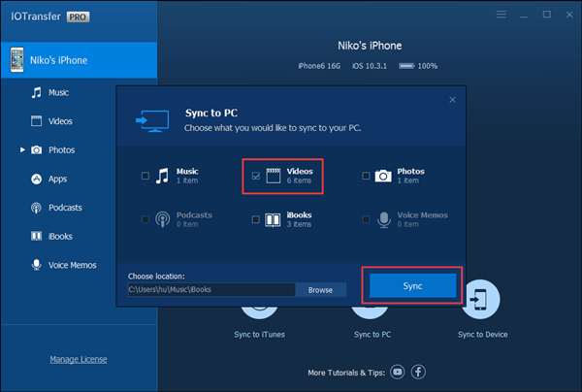Click the Voice Memos microphone sidebar icon

point(36,265)
